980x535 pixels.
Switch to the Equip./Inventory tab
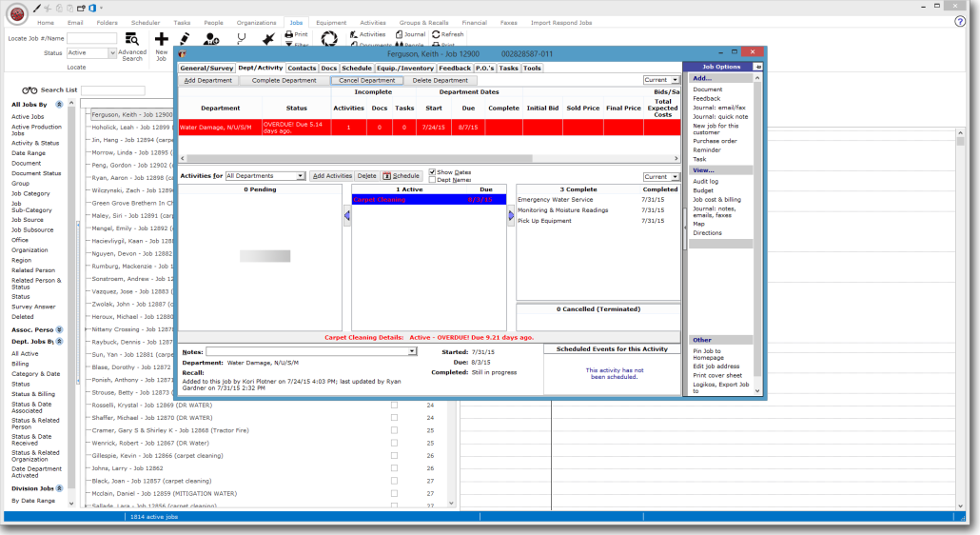405,69
